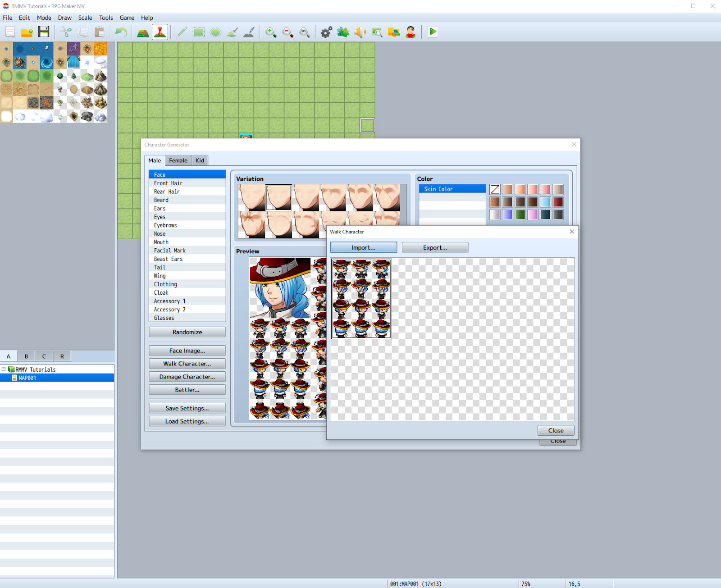
Task: Open the Edit menu
Action: click(x=24, y=18)
